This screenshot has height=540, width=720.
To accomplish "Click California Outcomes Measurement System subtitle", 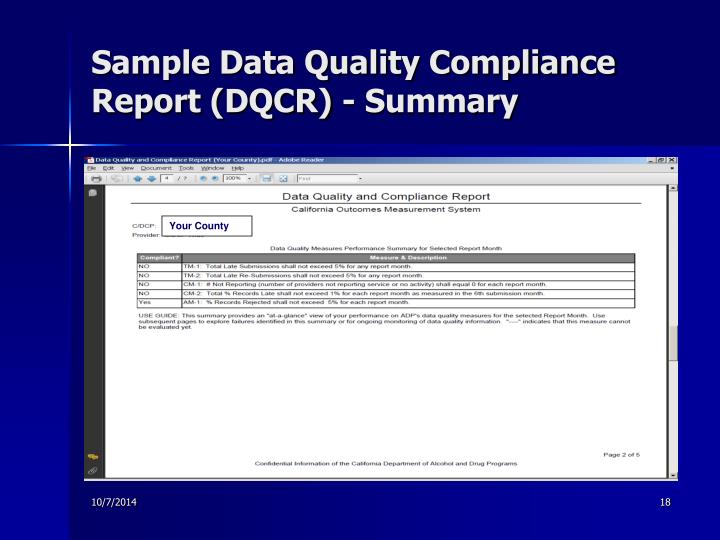I will 386,209.
